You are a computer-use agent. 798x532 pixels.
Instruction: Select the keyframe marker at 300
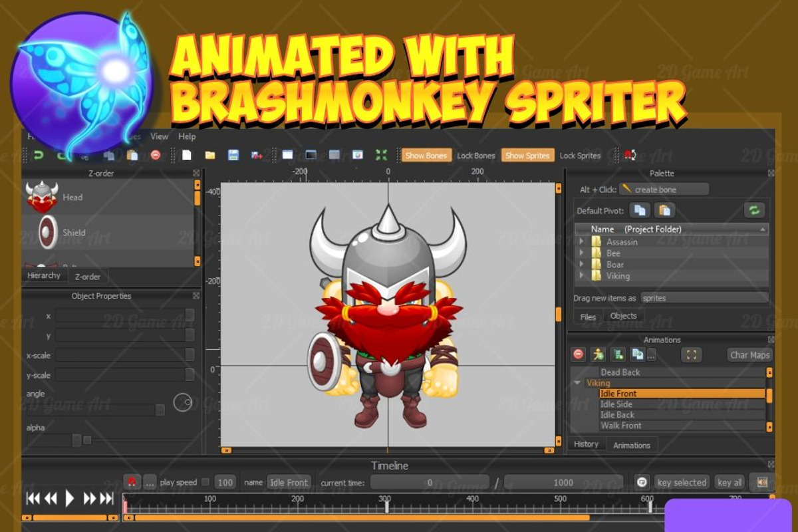pyautogui.click(x=387, y=507)
